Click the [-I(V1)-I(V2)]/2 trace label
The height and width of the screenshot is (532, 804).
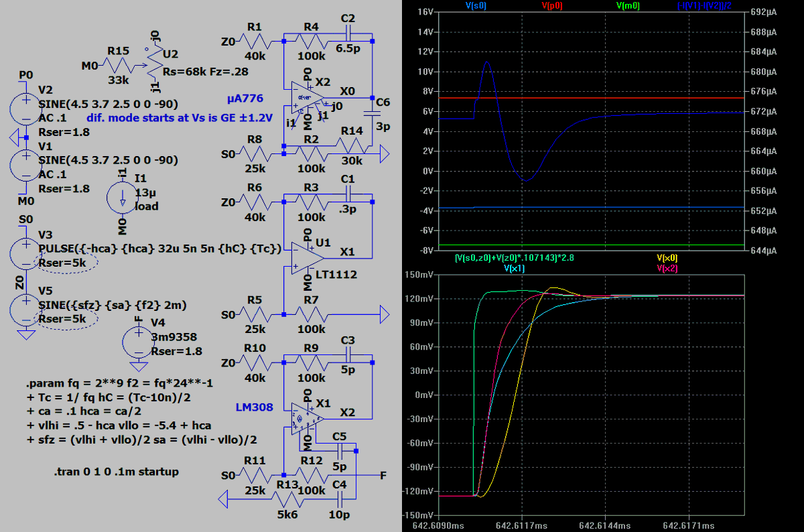(704, 5)
